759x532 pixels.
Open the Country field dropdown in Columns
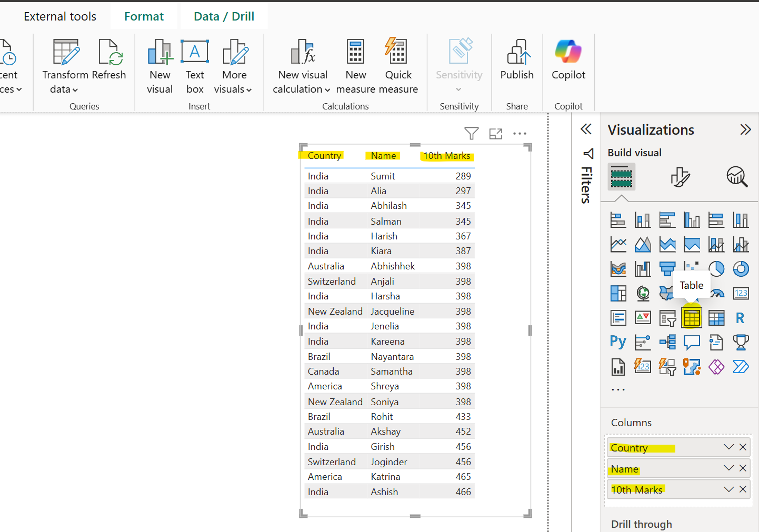pos(728,447)
